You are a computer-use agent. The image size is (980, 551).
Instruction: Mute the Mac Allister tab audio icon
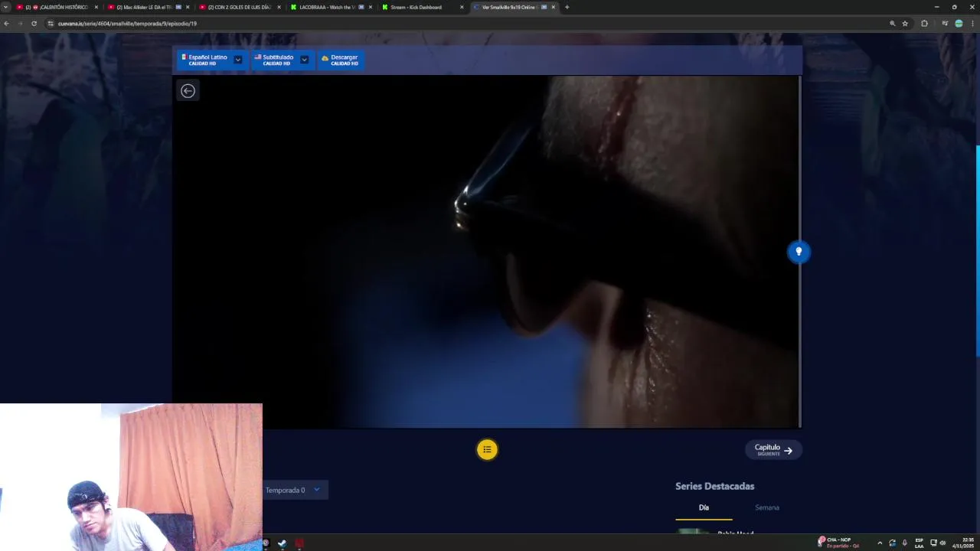pos(178,7)
